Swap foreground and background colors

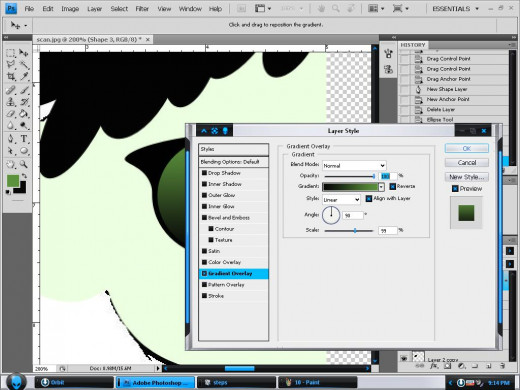(x=24, y=176)
